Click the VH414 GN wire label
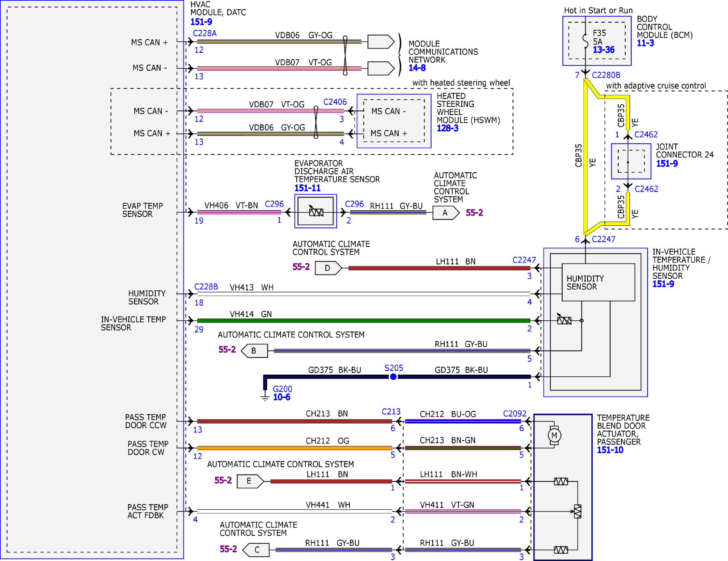The width and height of the screenshot is (728, 561). pos(251,314)
